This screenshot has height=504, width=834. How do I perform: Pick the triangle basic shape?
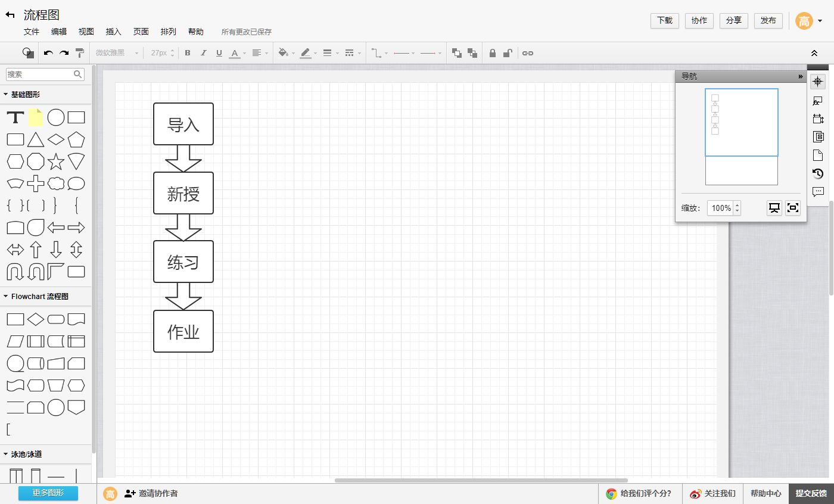pos(36,139)
